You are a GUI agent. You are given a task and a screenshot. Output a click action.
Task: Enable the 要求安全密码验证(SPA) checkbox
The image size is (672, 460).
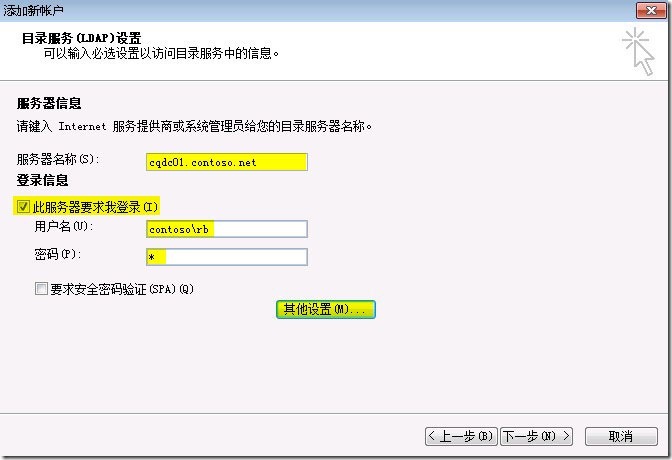click(x=41, y=288)
